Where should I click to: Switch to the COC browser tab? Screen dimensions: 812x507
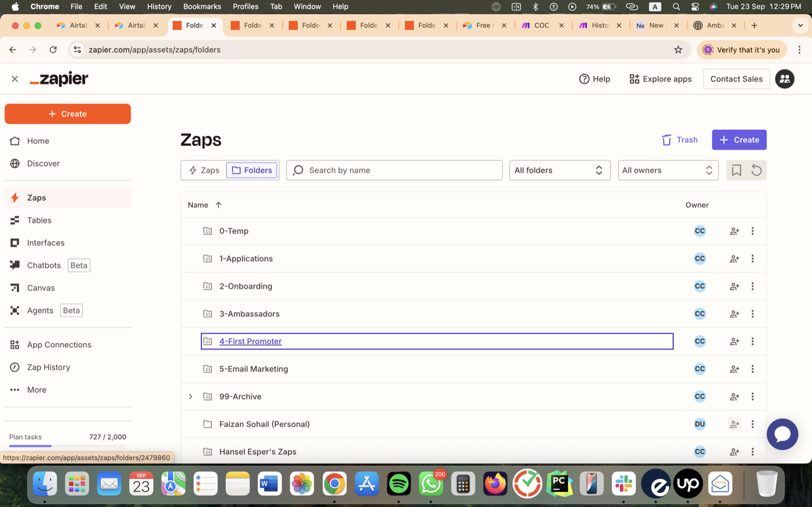pyautogui.click(x=543, y=25)
